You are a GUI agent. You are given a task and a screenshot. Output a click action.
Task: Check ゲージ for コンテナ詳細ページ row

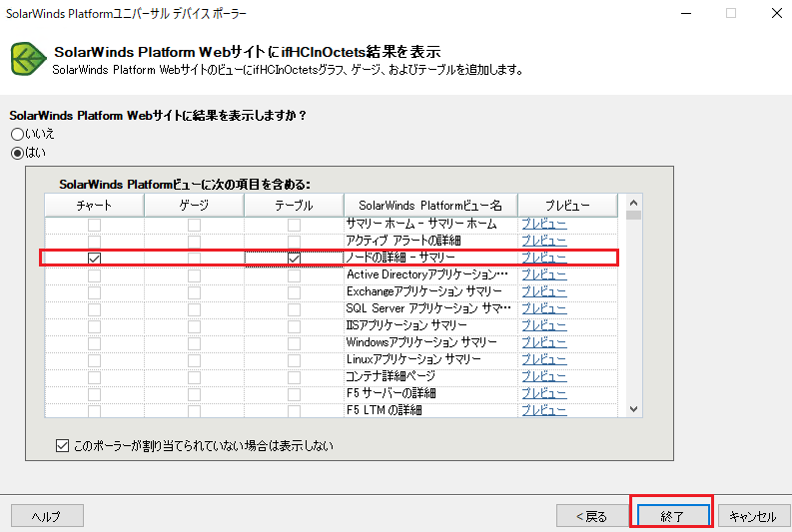(x=194, y=377)
